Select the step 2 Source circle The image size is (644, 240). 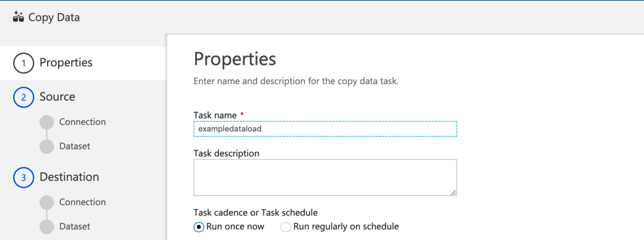23,97
